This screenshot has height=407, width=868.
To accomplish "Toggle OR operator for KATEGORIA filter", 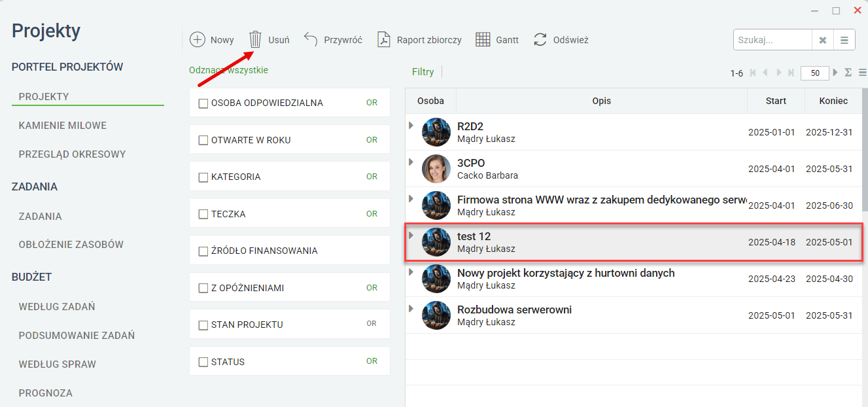I will point(372,177).
